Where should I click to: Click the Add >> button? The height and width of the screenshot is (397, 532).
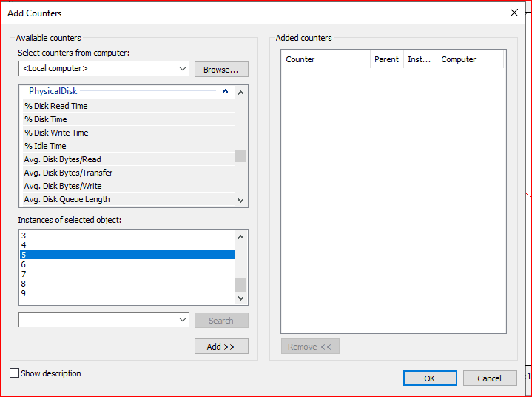click(x=220, y=347)
